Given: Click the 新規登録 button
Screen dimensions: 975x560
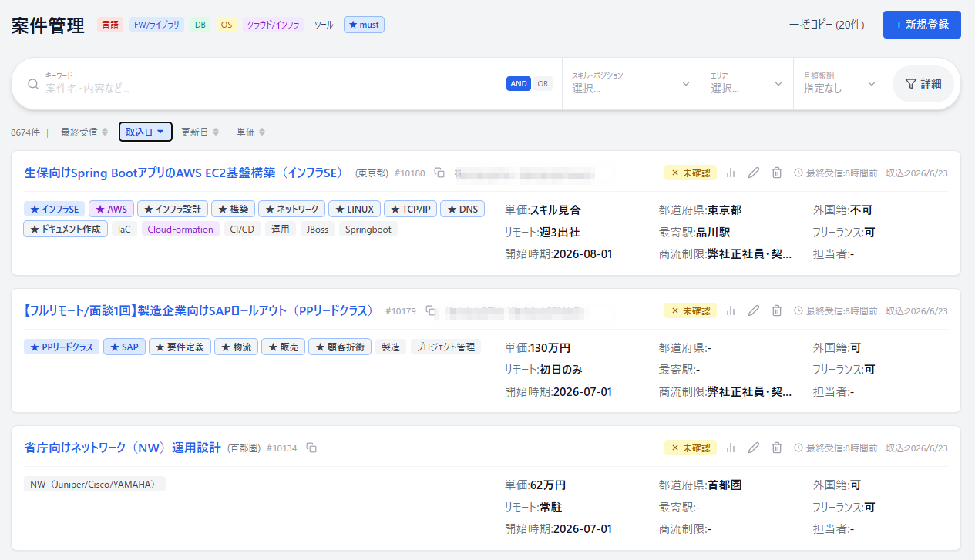Looking at the screenshot, I should (x=922, y=25).
